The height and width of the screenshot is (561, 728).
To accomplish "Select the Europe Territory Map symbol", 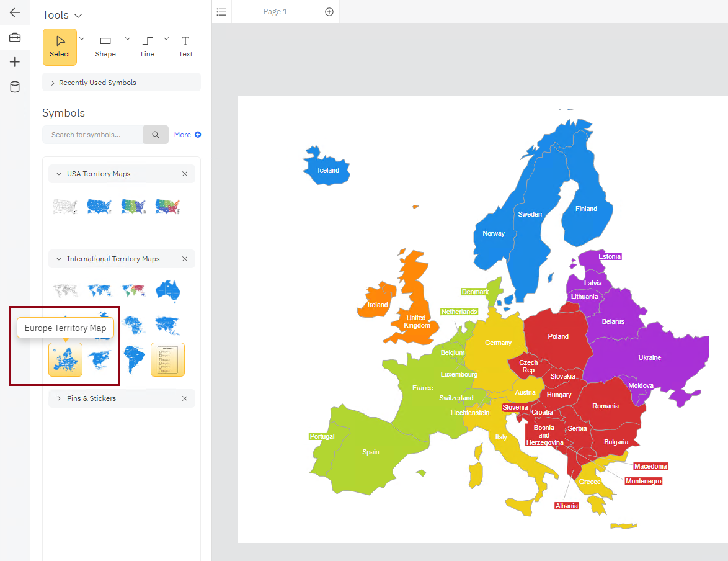I will coord(65,359).
